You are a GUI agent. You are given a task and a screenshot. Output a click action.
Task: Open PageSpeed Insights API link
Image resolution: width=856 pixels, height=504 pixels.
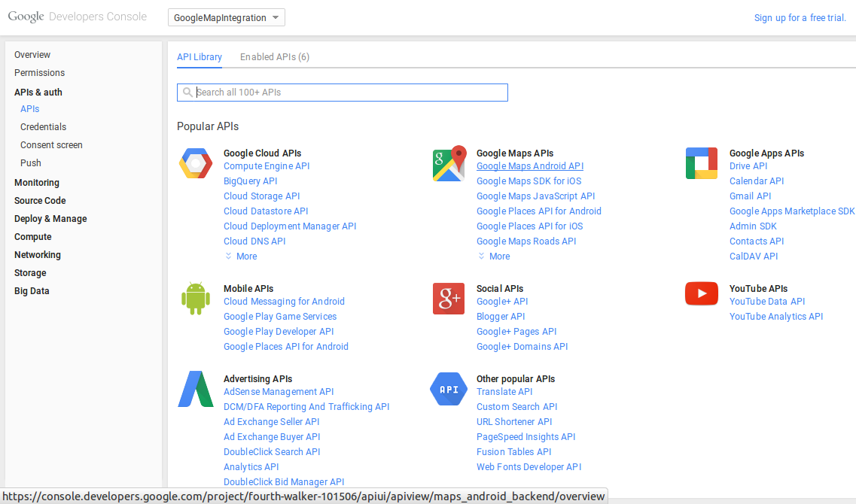pos(525,437)
